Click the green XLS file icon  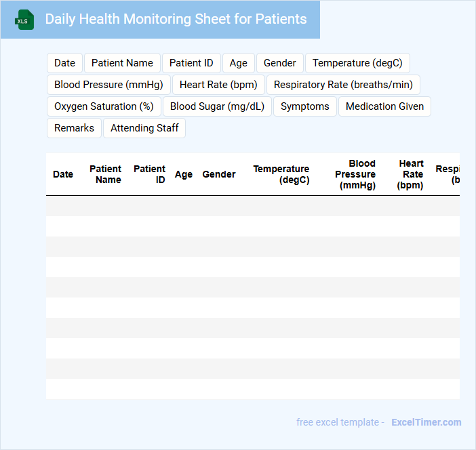(x=24, y=20)
